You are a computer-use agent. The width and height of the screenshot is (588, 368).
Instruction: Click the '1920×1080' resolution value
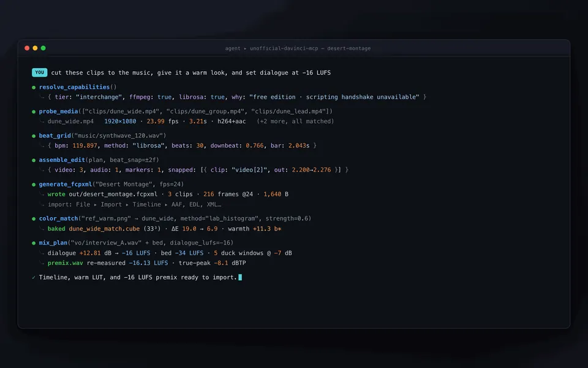click(120, 121)
